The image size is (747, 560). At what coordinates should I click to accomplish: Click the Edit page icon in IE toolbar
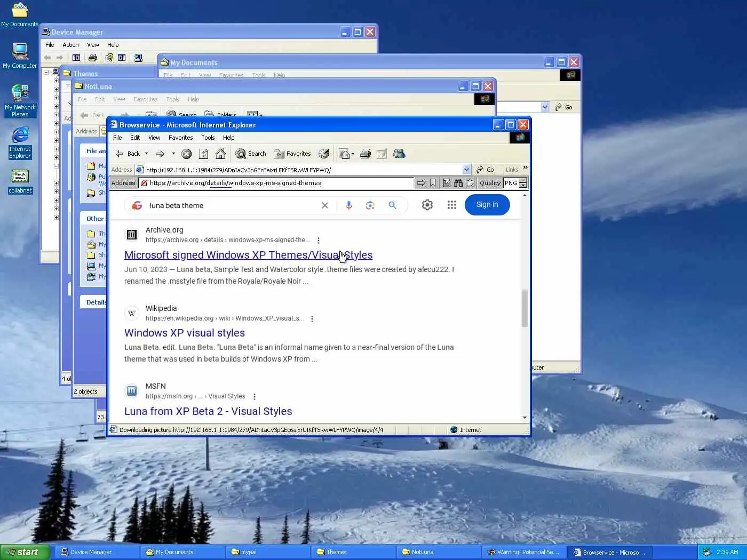(x=382, y=154)
